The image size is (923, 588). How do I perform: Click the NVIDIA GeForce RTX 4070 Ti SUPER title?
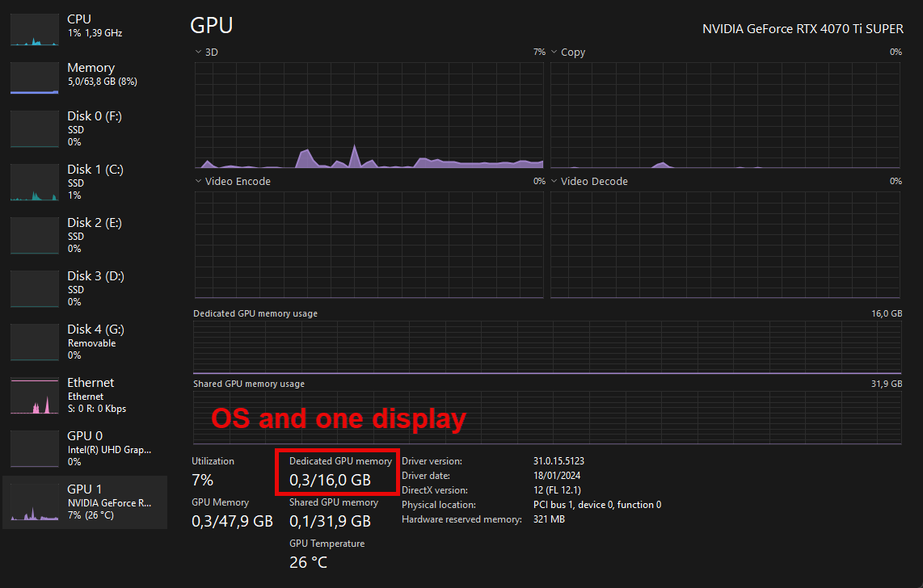(803, 29)
